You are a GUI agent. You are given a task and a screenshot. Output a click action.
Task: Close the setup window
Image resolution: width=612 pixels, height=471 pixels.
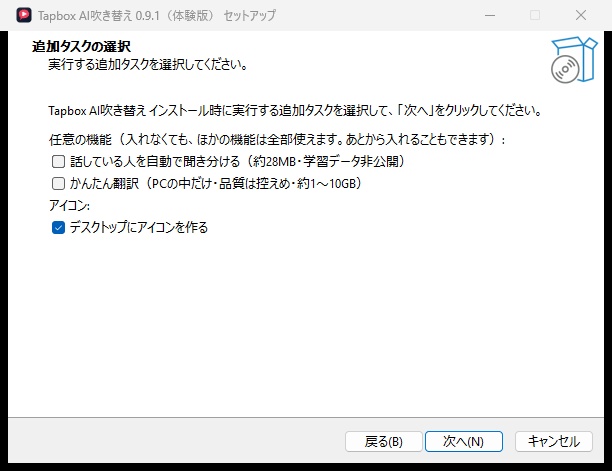pos(581,15)
